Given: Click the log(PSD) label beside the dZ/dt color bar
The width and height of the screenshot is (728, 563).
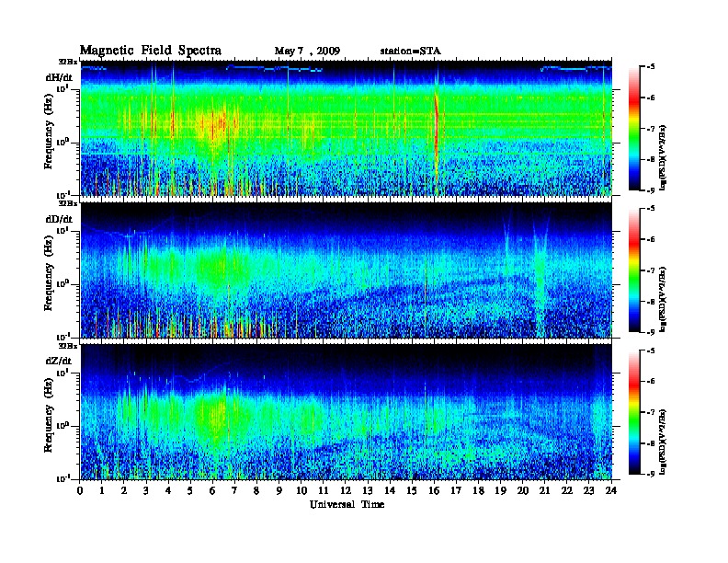Looking at the screenshot, I should (663, 441).
